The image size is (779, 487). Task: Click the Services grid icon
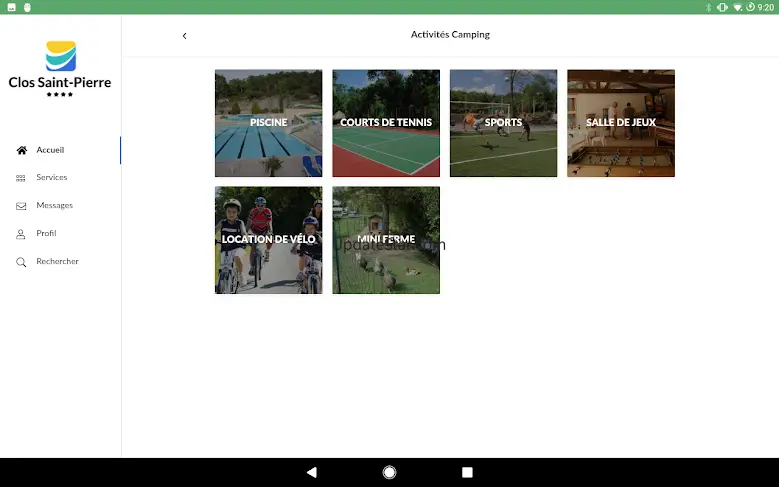21,178
